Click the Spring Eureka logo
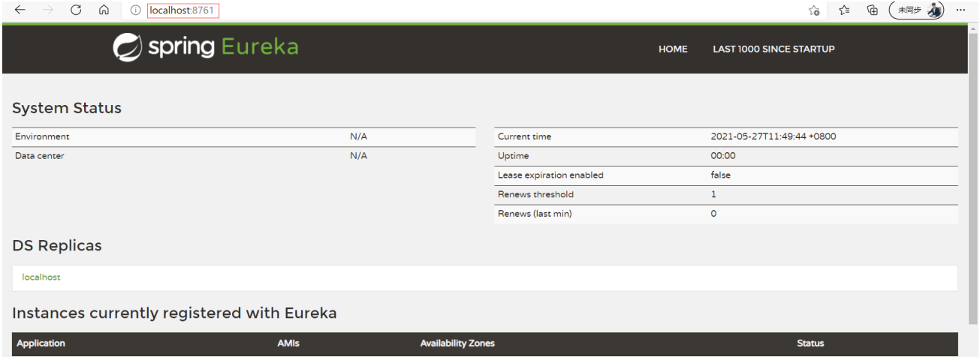Screen dimensions: 980x357 204,47
